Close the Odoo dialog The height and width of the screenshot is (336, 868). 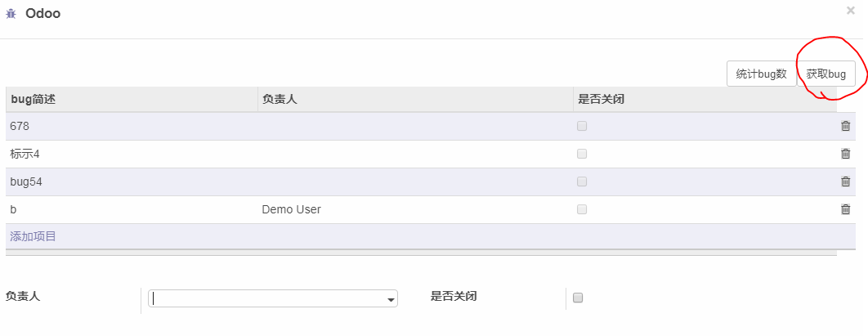[x=851, y=10]
